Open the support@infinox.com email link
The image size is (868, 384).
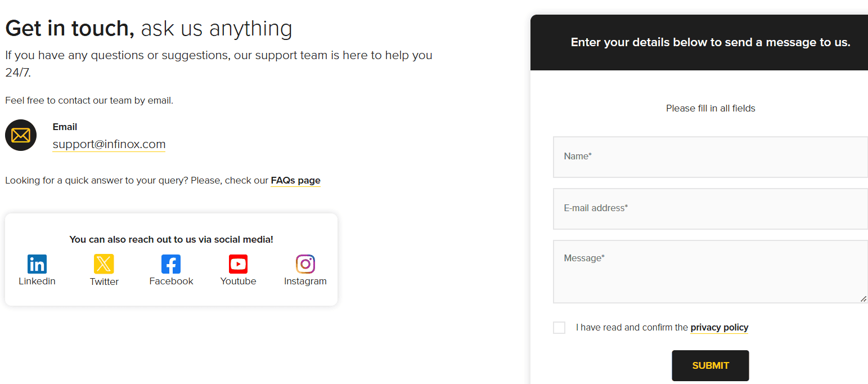click(109, 144)
